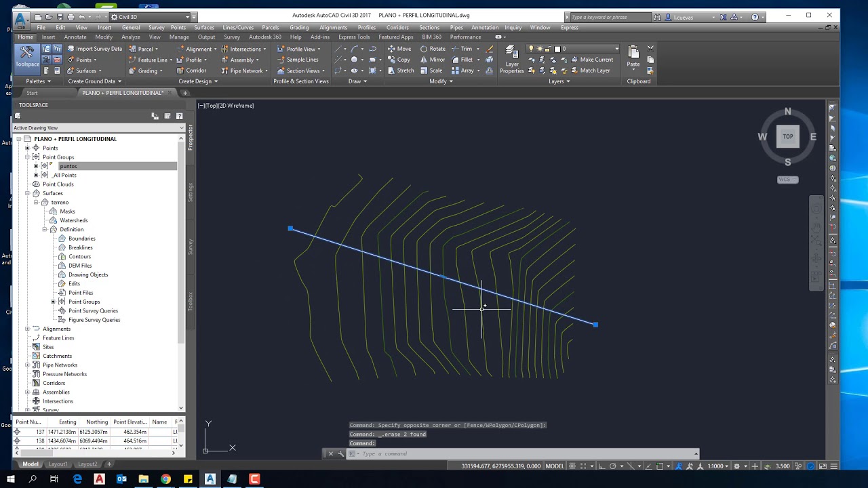Enable Ortho mode in status bar

pyautogui.click(x=601, y=466)
